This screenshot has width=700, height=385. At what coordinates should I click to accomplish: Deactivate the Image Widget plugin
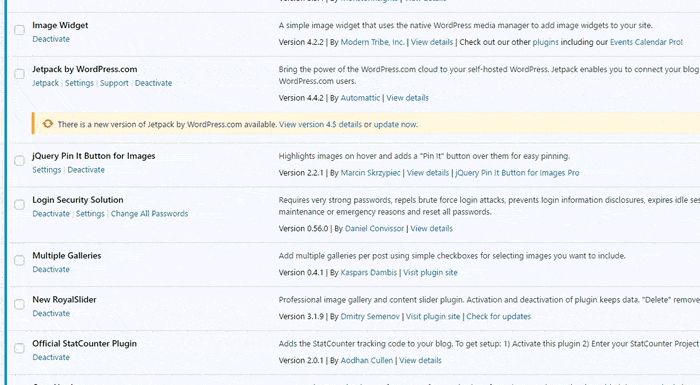[51, 39]
